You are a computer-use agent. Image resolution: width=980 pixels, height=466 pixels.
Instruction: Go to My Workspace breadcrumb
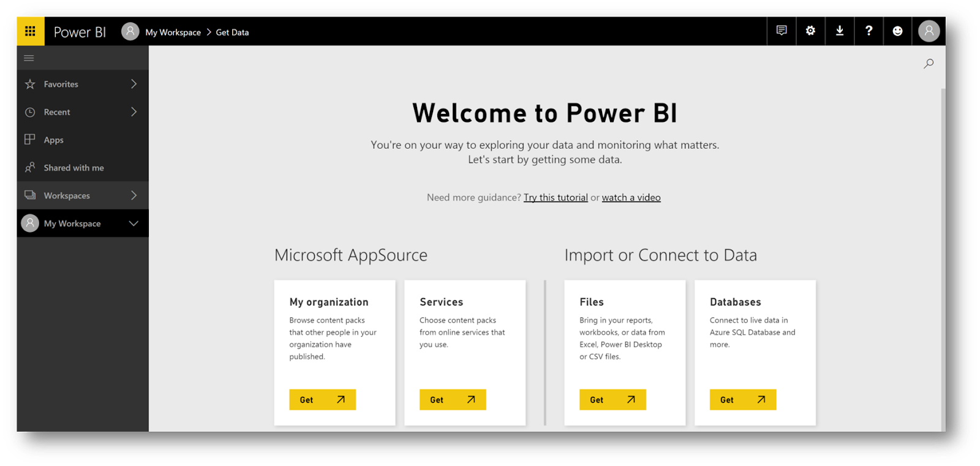pos(173,32)
